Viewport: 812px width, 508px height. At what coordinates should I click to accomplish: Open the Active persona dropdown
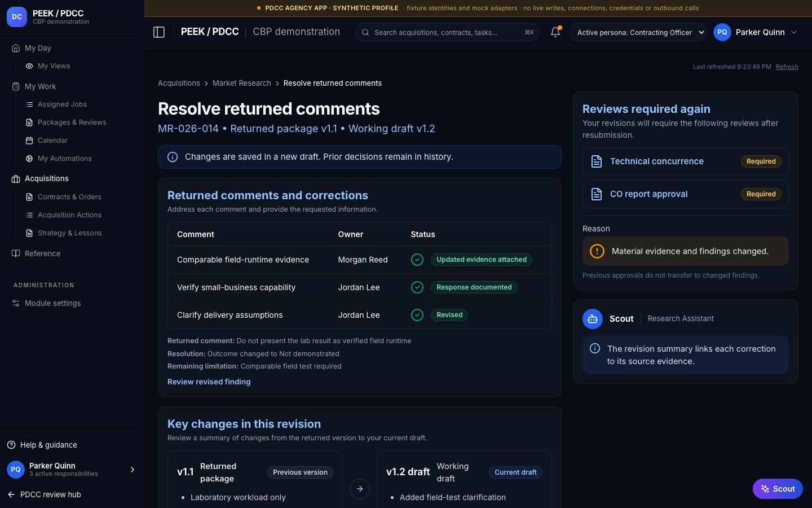pyautogui.click(x=638, y=32)
